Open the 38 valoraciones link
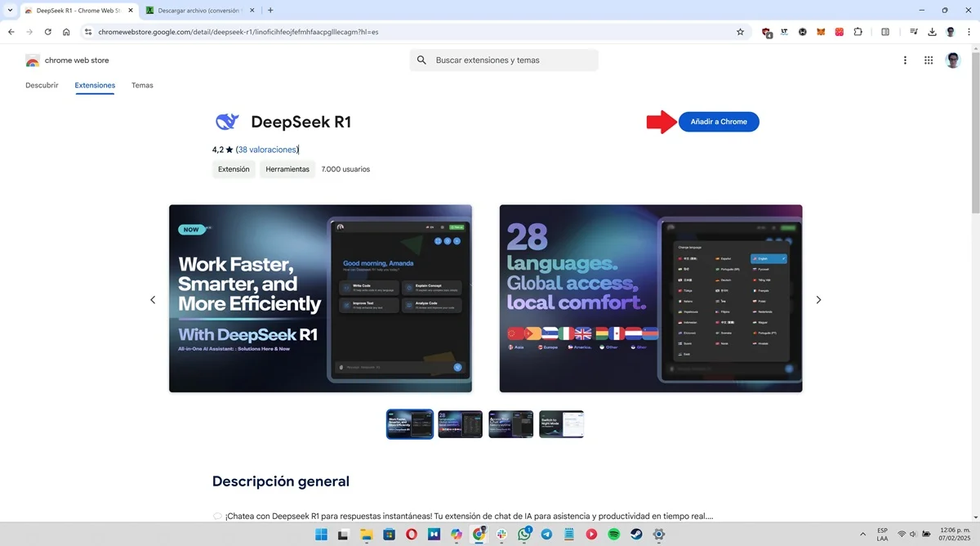 coord(265,150)
